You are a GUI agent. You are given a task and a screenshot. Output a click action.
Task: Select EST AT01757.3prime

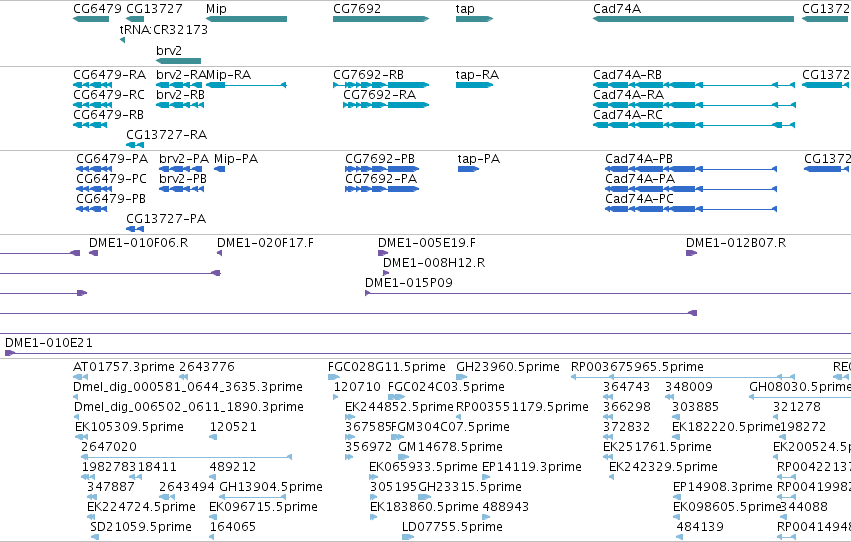80,377
